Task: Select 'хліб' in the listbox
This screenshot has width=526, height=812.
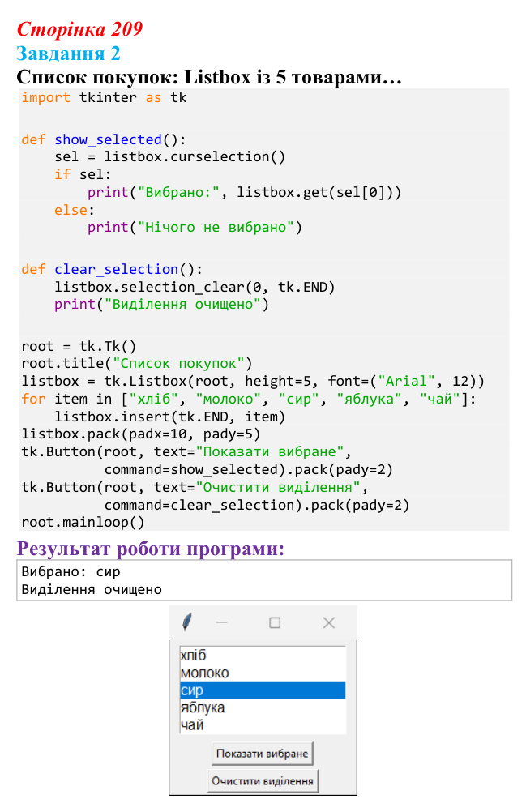Action: (x=262, y=655)
